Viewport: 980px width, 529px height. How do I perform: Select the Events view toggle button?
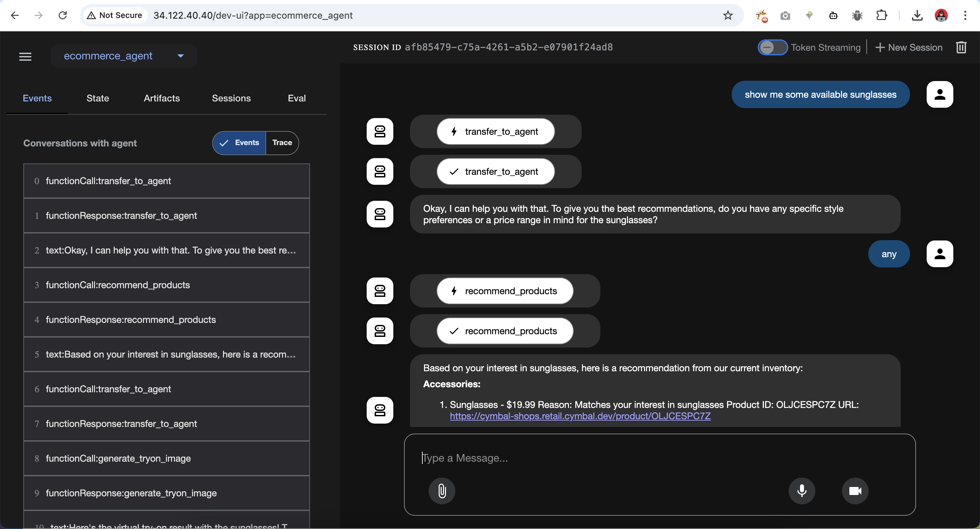239,143
